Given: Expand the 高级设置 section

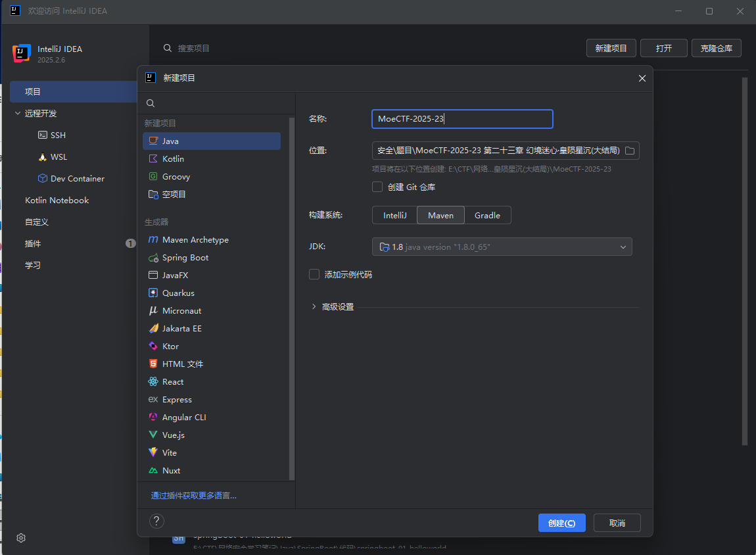Looking at the screenshot, I should click(x=314, y=306).
